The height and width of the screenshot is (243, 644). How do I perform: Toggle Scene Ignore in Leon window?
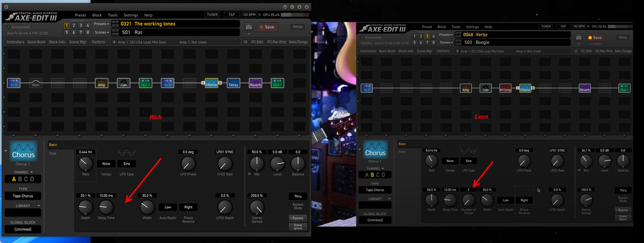pyautogui.click(x=622, y=218)
